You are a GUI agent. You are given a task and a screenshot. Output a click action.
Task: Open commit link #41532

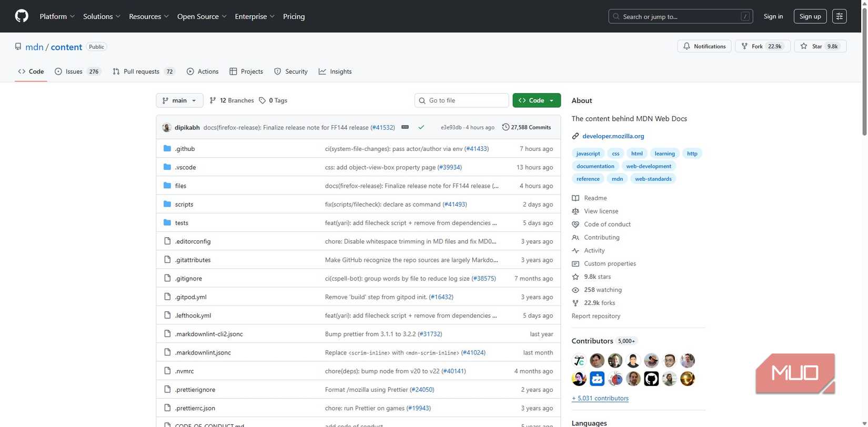[x=383, y=127]
